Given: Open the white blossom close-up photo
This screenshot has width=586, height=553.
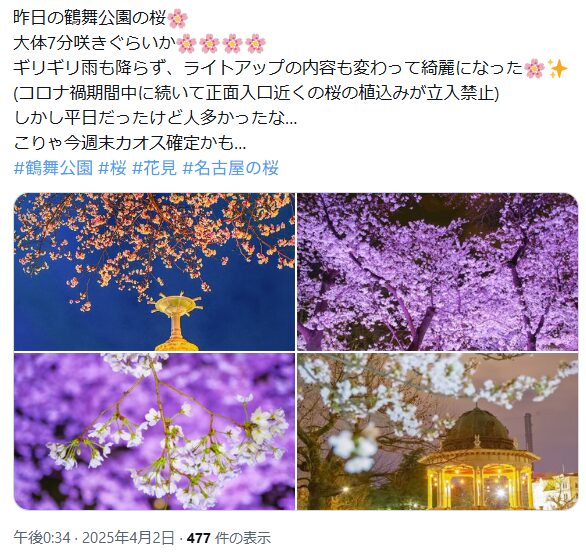Looking at the screenshot, I should pos(154,432).
